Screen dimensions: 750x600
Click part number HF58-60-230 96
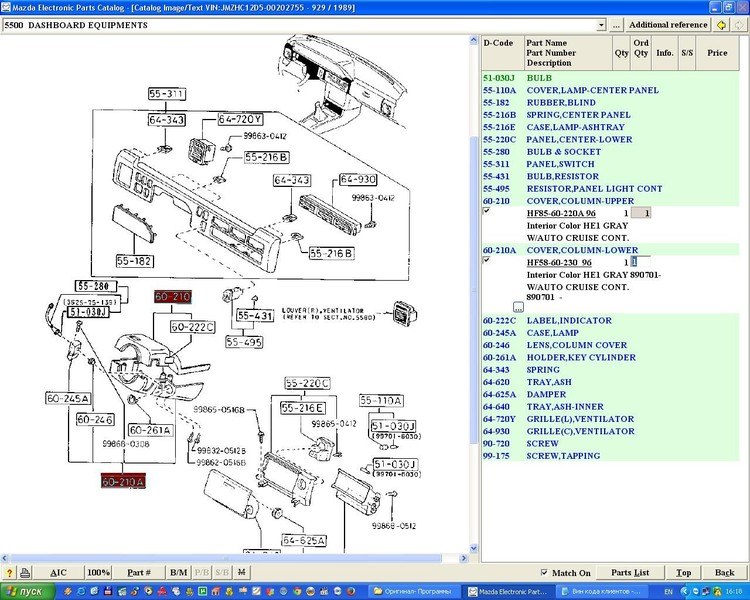click(x=559, y=263)
